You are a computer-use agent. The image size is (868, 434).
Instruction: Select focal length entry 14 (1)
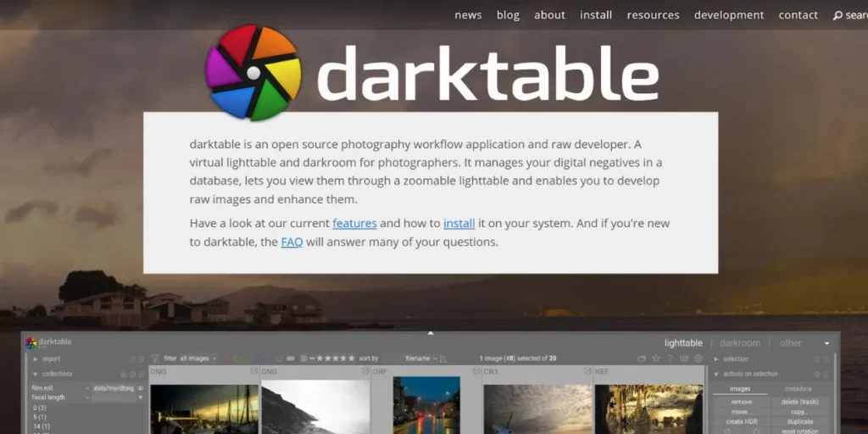click(x=41, y=426)
